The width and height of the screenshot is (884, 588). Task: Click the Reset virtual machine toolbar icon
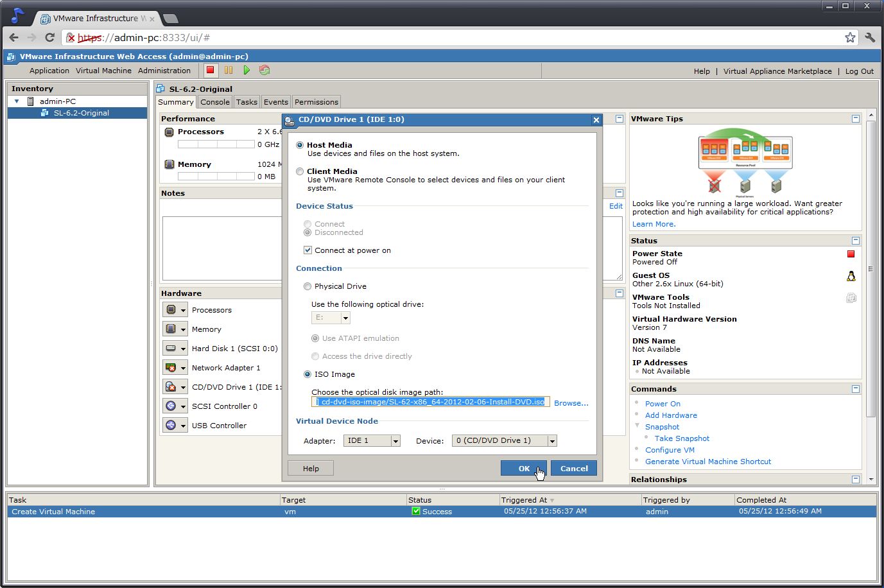click(264, 70)
